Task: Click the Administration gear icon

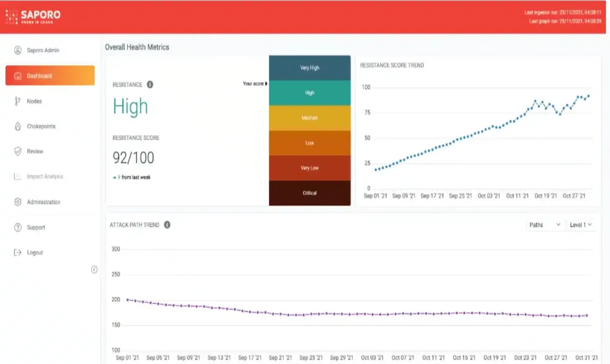Action: pos(18,202)
